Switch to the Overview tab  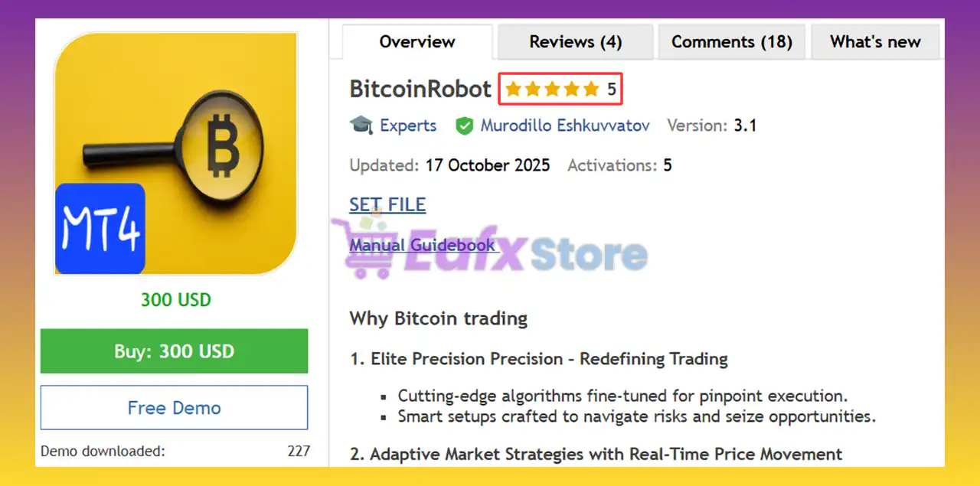[x=417, y=42]
